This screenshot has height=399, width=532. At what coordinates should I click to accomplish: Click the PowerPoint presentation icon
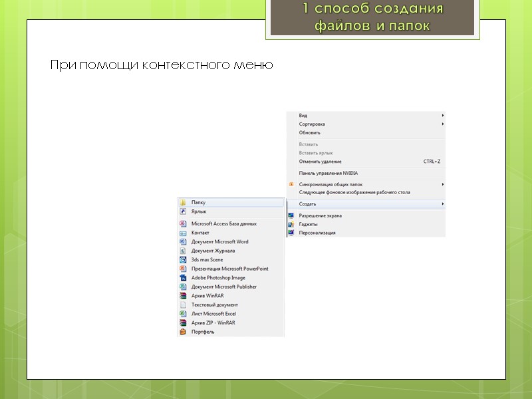183,269
